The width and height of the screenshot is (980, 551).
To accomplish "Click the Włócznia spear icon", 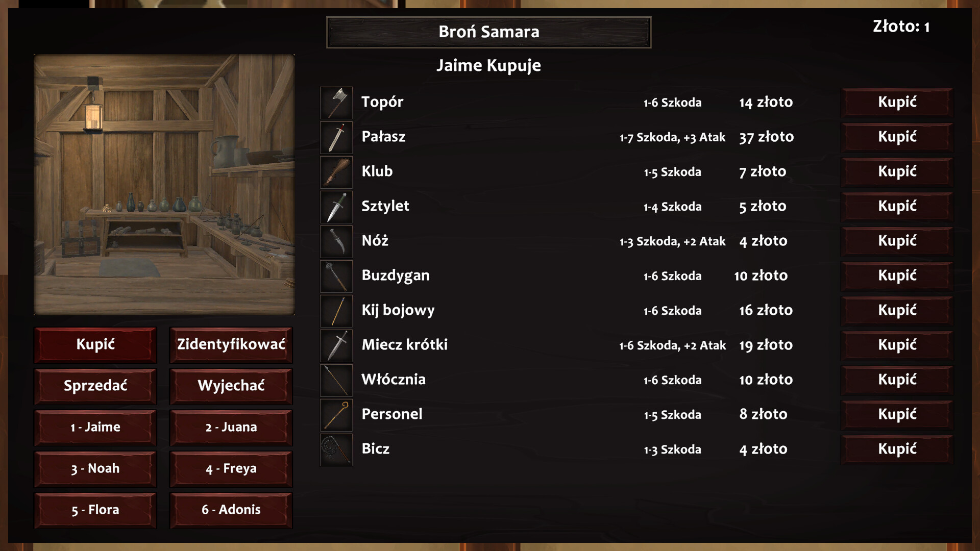I will [336, 380].
